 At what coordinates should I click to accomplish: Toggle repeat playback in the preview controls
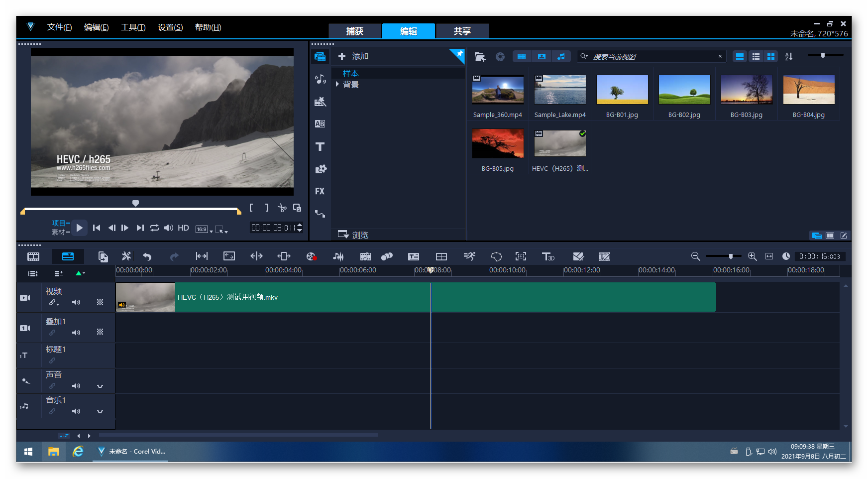point(155,228)
